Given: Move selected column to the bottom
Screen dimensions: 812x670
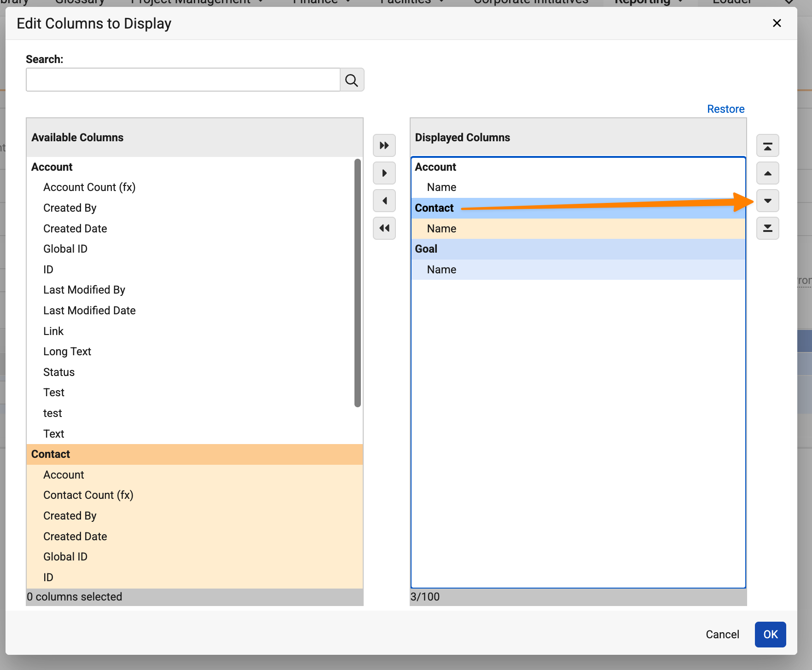Looking at the screenshot, I should click(x=768, y=228).
